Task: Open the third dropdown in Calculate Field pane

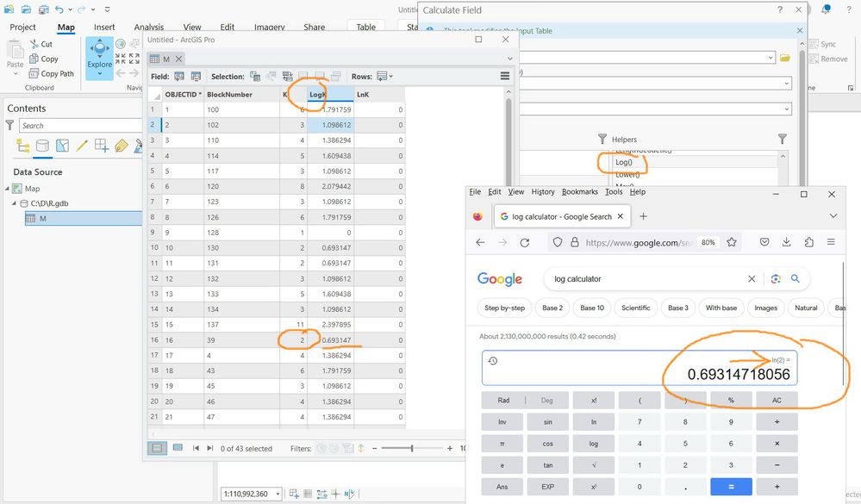Action: [x=786, y=109]
